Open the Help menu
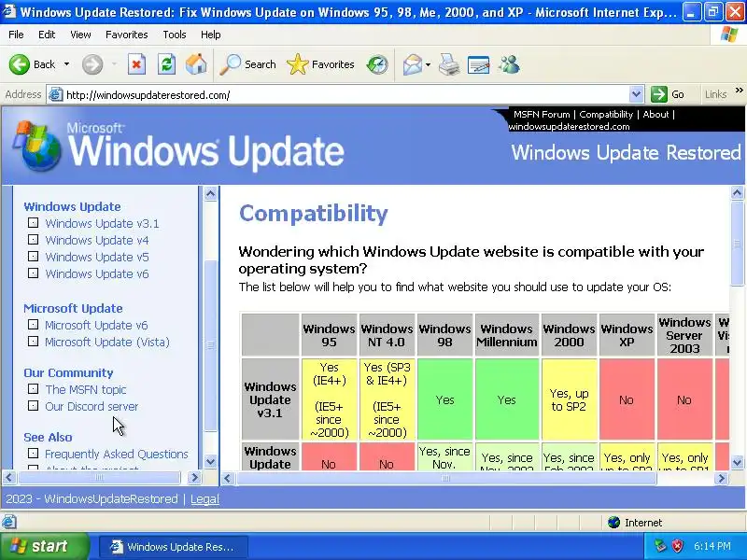Screen dimensions: 747x560 [210, 35]
